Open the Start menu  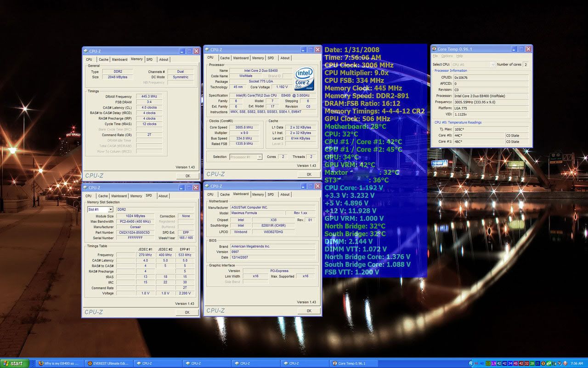[14, 363]
